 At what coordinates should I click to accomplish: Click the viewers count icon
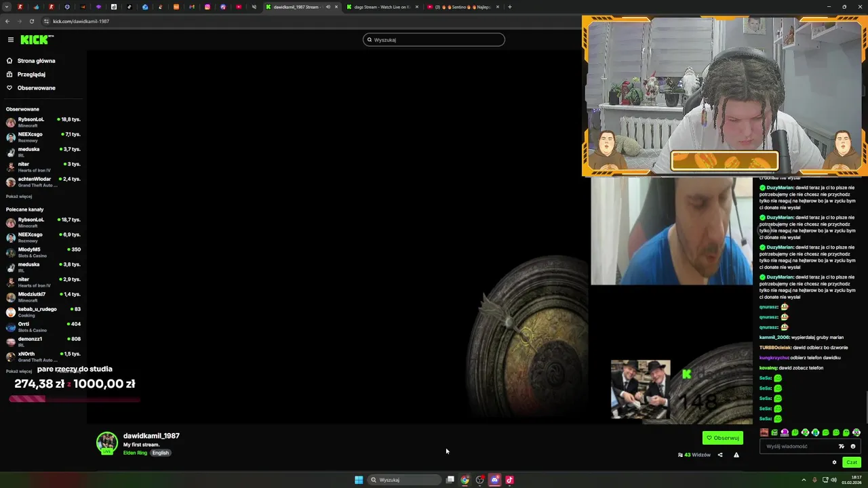click(x=680, y=455)
